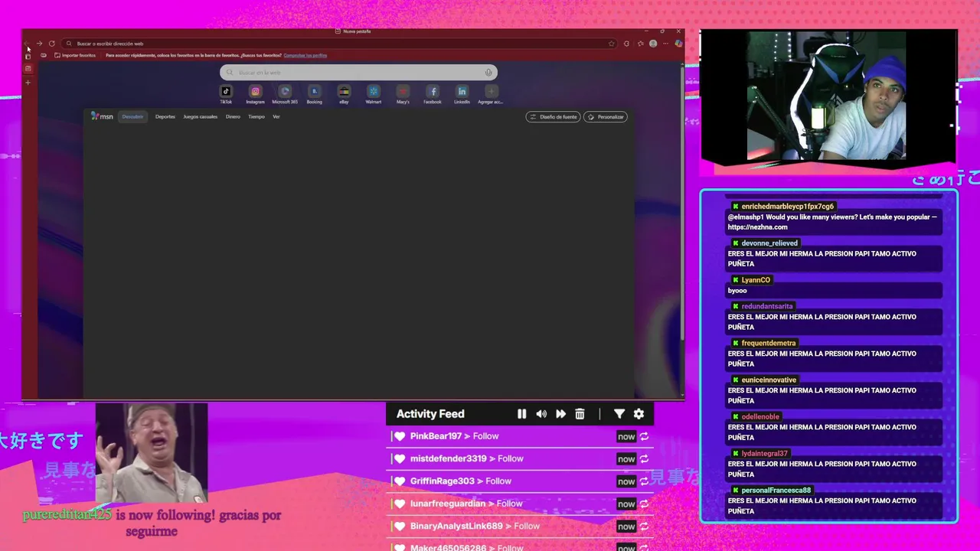Select the Dinero tab on MSN
980x551 pixels.
233,116
